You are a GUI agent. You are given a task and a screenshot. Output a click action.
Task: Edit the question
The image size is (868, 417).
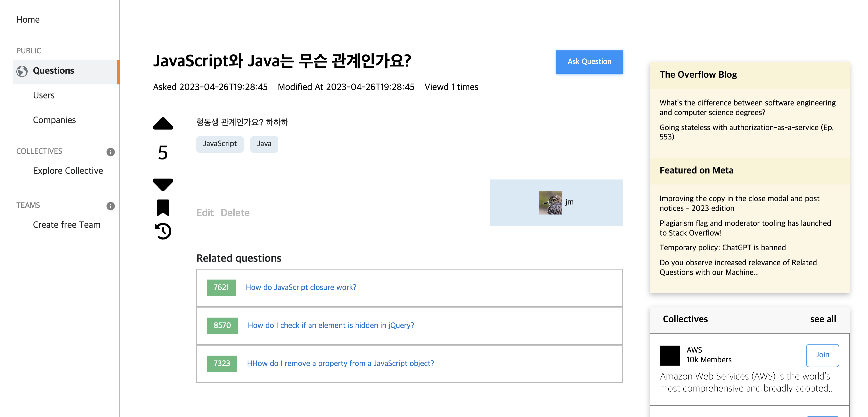(205, 213)
